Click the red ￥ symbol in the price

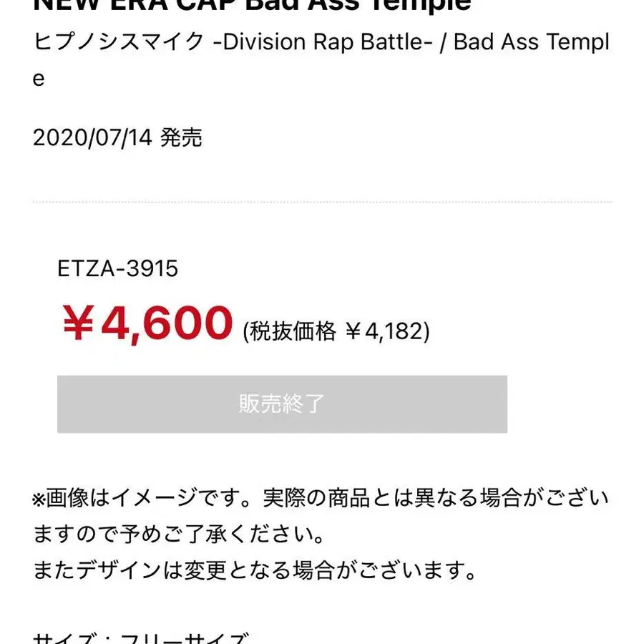[x=77, y=324]
